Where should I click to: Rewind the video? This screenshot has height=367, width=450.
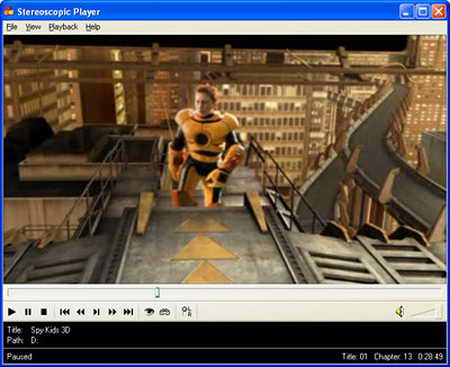pos(80,312)
